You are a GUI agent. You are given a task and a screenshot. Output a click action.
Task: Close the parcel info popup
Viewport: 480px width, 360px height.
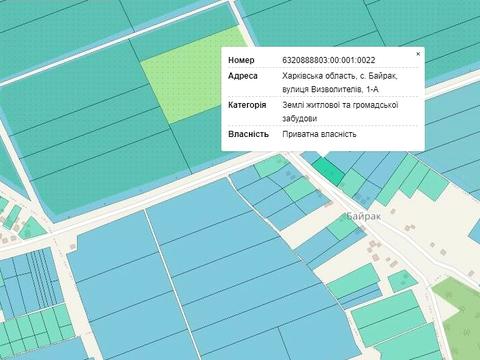point(418,54)
